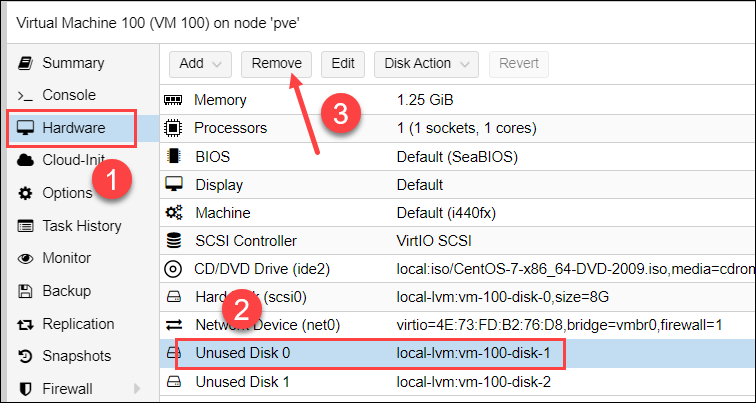Open the Disk Action dropdown
The height and width of the screenshot is (403, 756).
click(x=426, y=64)
